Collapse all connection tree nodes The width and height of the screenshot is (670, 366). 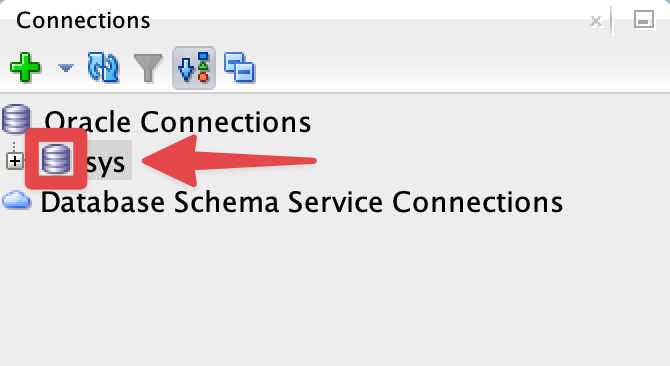tap(239, 67)
